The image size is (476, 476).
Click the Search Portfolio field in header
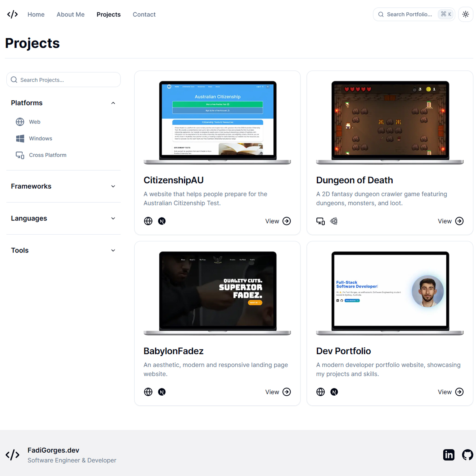[414, 14]
